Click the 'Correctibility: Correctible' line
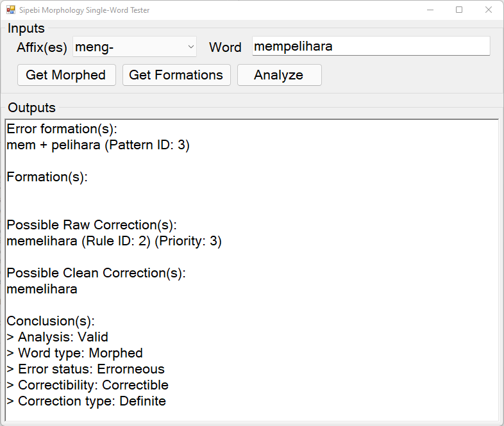Screen dimensions: 504x426 coord(87,385)
